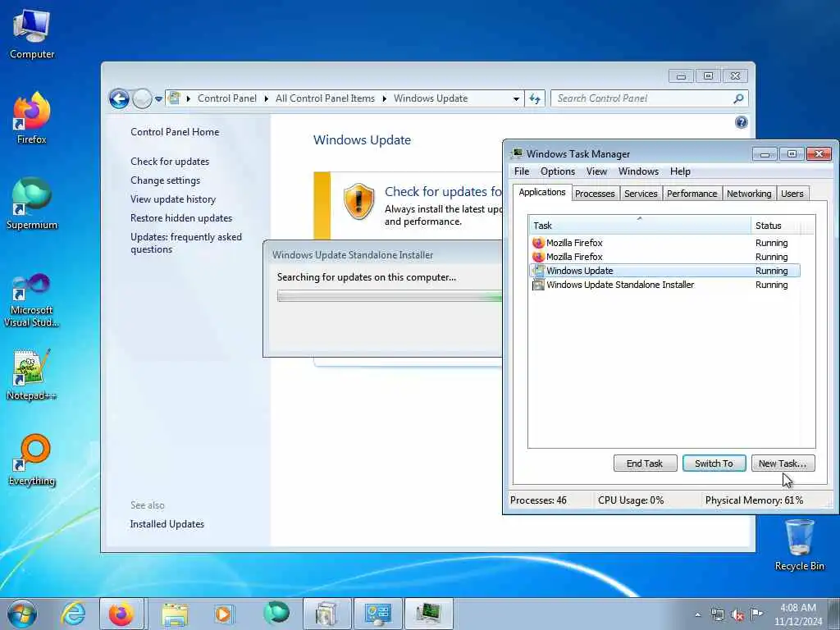This screenshot has width=840, height=630.
Task: Click the New Task... button
Action: 782,463
